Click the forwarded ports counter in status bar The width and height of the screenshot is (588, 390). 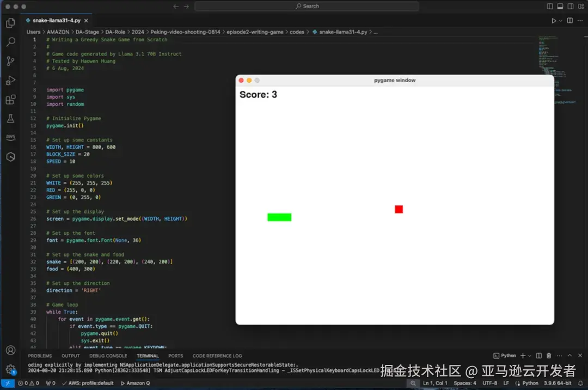50,383
